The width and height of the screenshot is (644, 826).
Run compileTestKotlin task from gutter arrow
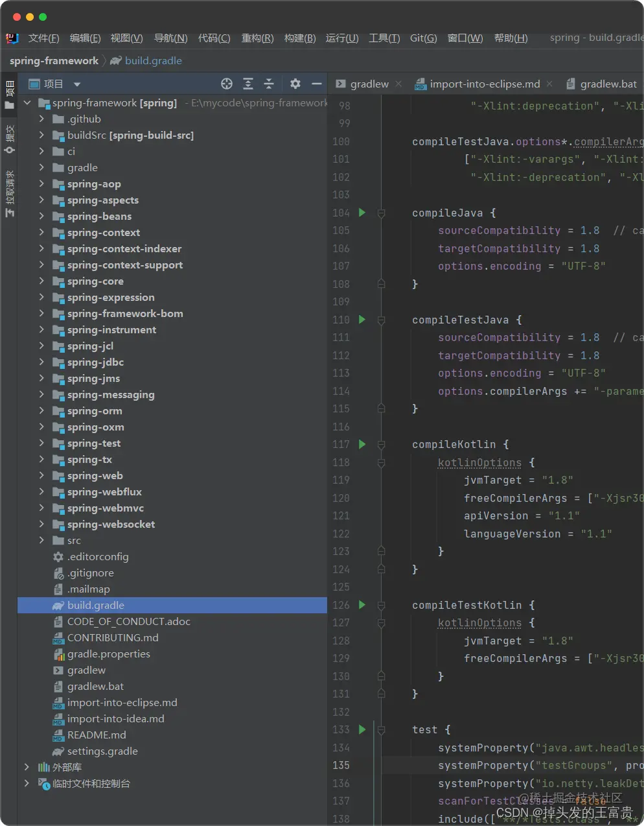coord(362,605)
